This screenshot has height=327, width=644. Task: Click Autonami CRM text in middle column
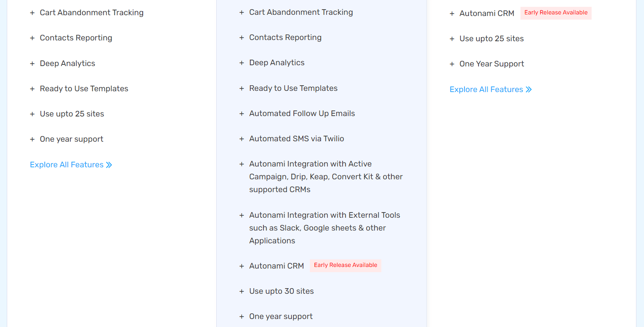pyautogui.click(x=276, y=266)
